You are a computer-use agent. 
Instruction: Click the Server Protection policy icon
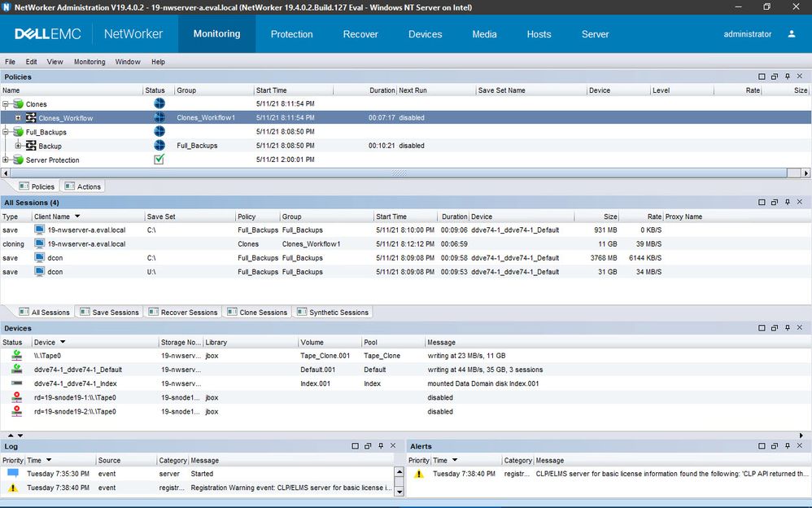pos(19,160)
